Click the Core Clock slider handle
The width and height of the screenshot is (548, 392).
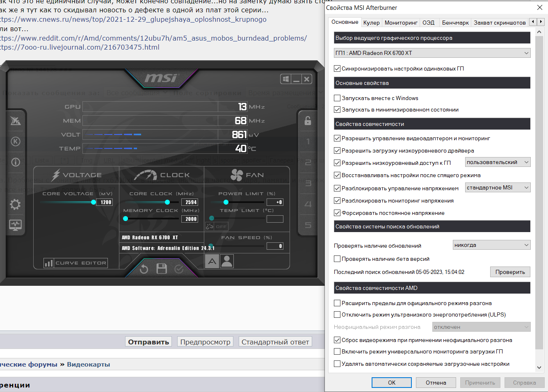tap(167, 202)
